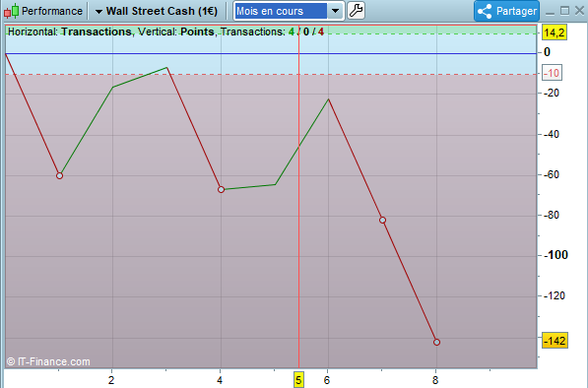Click the yellow transaction 5 marker
The width and height of the screenshot is (588, 388).
click(x=298, y=380)
